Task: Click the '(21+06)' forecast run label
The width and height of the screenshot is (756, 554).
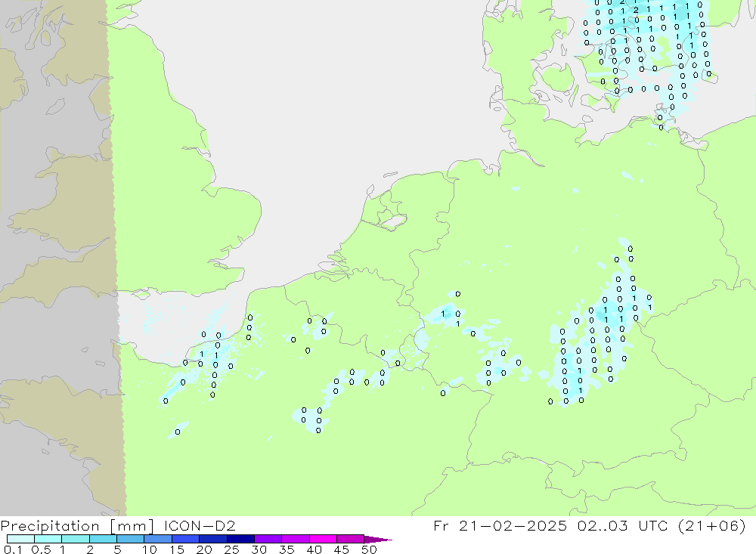Action: pos(711,525)
